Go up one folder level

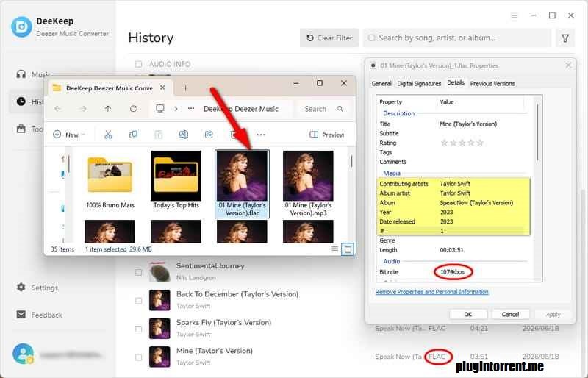(x=108, y=109)
